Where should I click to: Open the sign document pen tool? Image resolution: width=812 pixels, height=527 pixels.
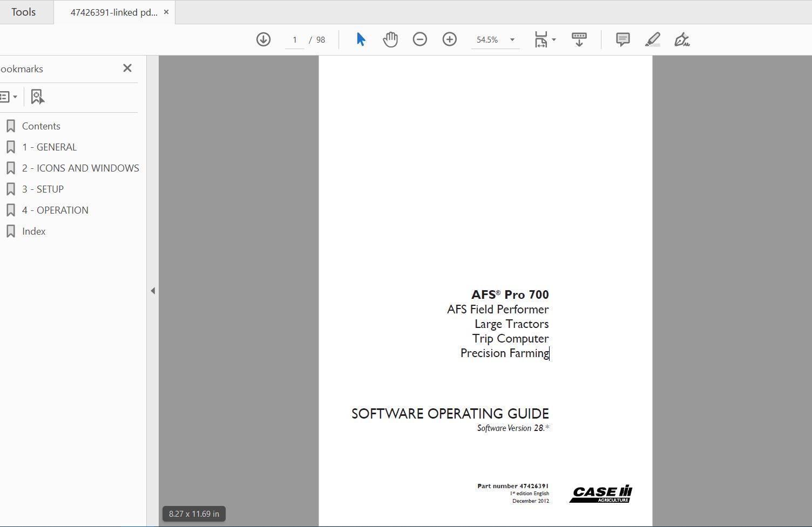(682, 39)
